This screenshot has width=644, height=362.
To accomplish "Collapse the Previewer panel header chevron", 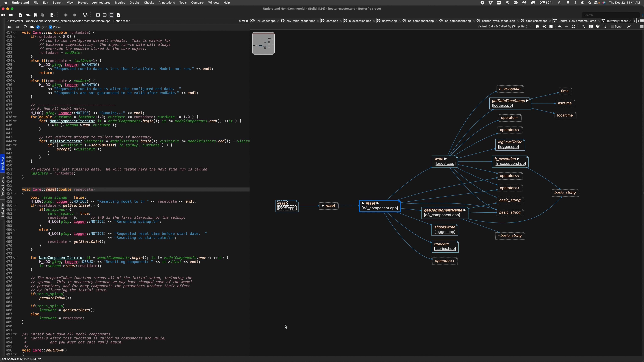I will click(8, 21).
